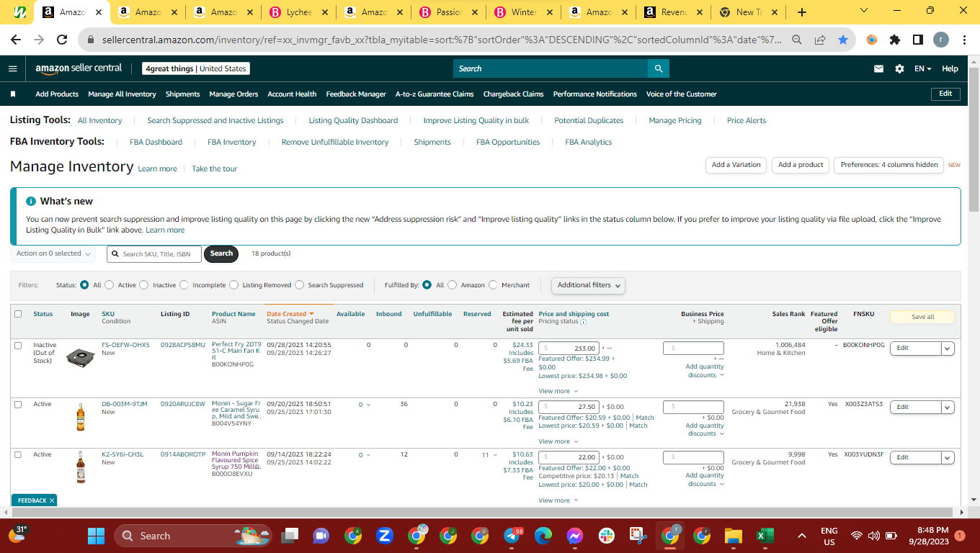Expand View more for the $27.50 item
The image size is (980, 553).
point(558,441)
